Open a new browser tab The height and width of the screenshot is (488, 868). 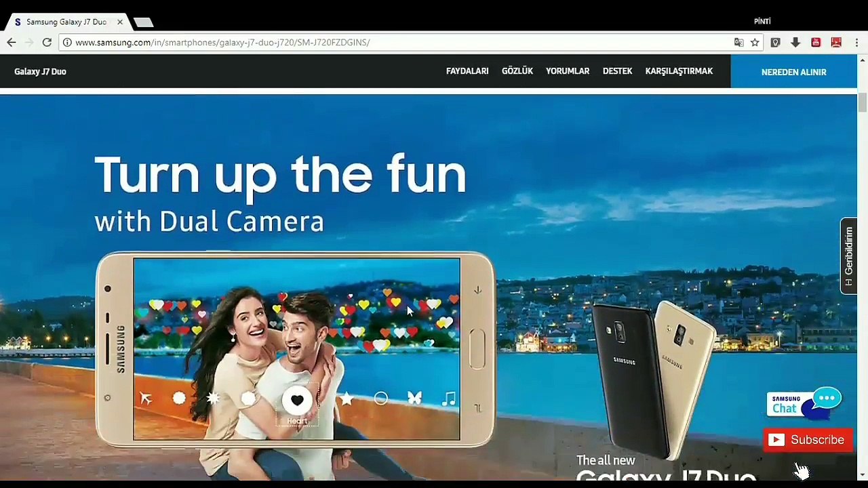pos(144,22)
